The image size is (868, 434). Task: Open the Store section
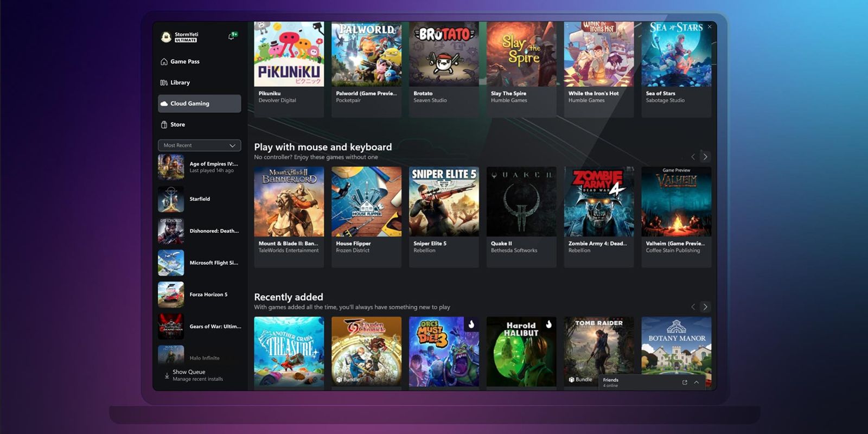177,125
